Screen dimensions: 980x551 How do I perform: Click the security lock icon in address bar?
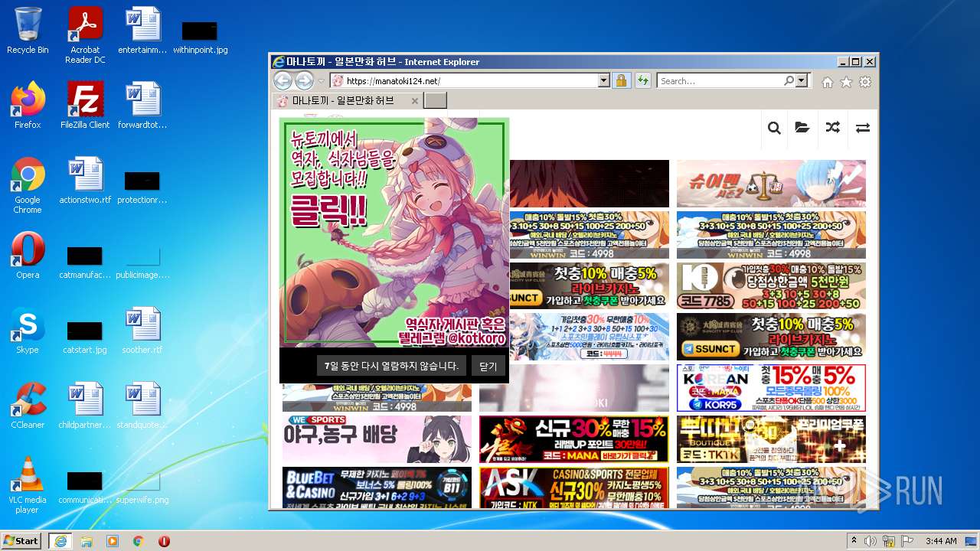(621, 80)
